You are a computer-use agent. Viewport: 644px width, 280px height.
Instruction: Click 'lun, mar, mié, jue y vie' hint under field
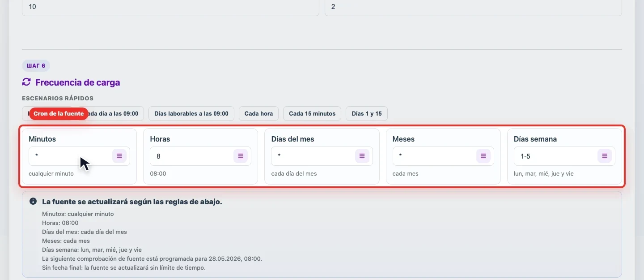[x=544, y=173]
